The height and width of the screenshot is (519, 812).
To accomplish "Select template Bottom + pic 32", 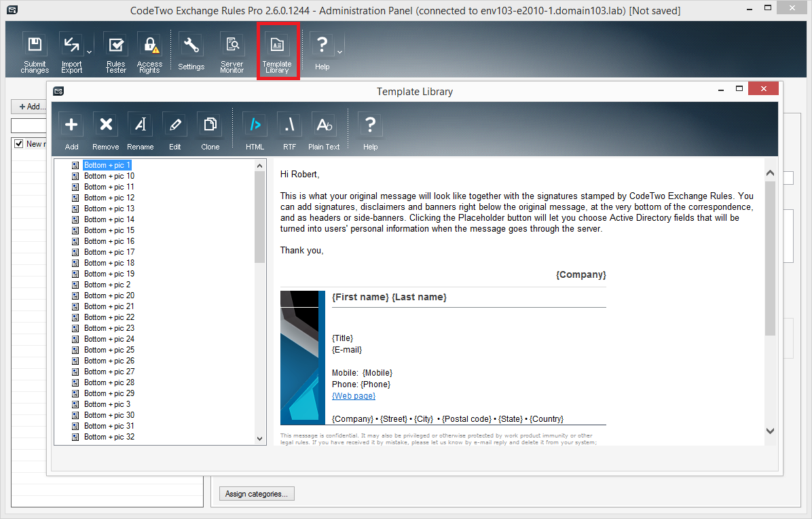I will [109, 437].
